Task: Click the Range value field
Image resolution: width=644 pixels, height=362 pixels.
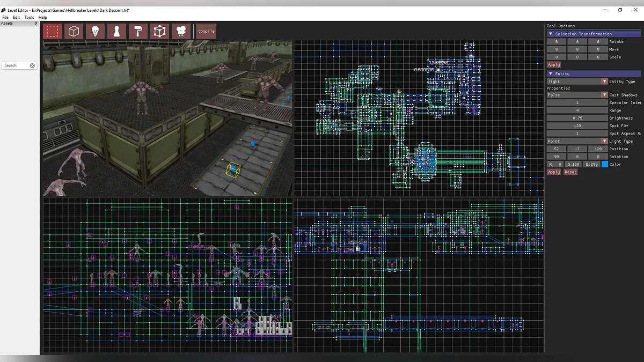Action: pyautogui.click(x=577, y=110)
